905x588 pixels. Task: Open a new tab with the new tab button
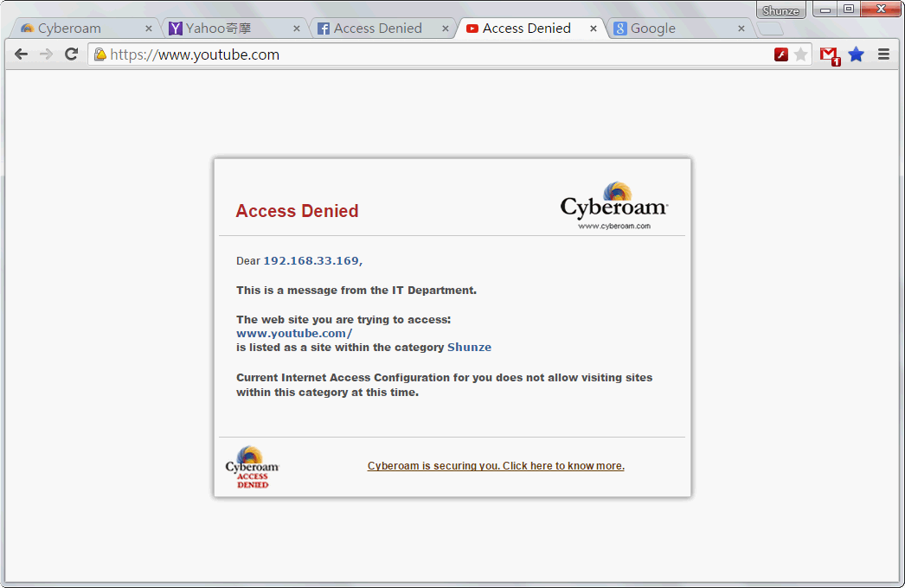pyautogui.click(x=770, y=29)
